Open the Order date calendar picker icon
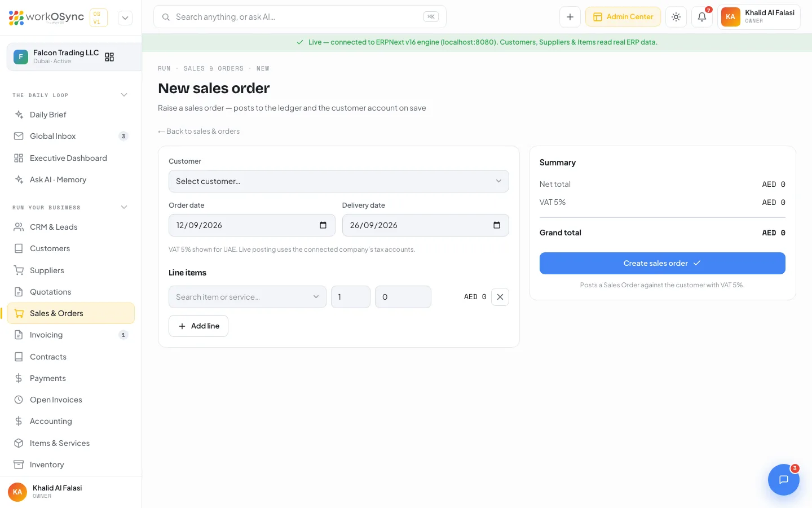The image size is (812, 508). (x=323, y=225)
